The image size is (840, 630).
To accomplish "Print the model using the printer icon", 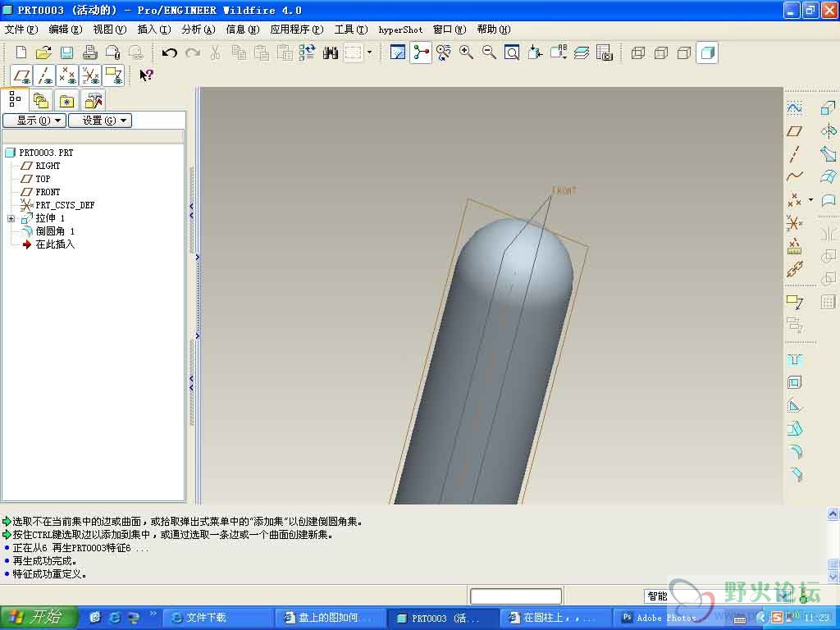I will pyautogui.click(x=89, y=52).
